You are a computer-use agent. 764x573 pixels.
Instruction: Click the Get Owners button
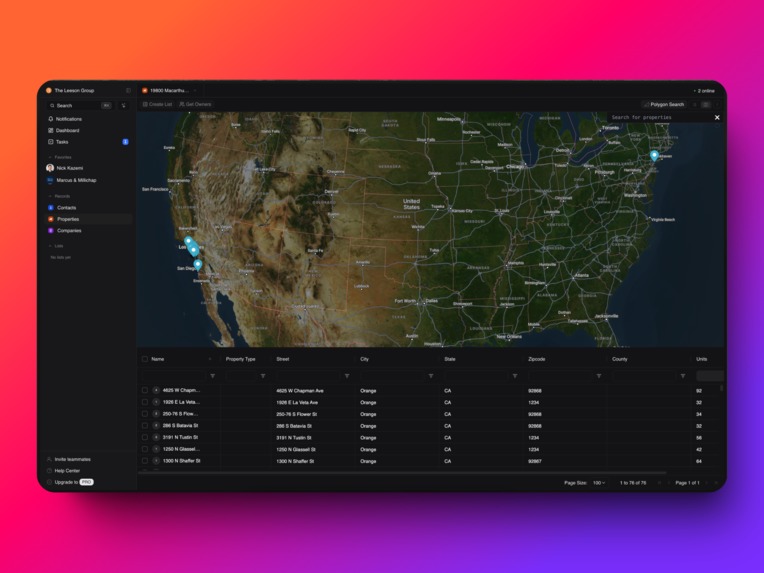pos(195,104)
